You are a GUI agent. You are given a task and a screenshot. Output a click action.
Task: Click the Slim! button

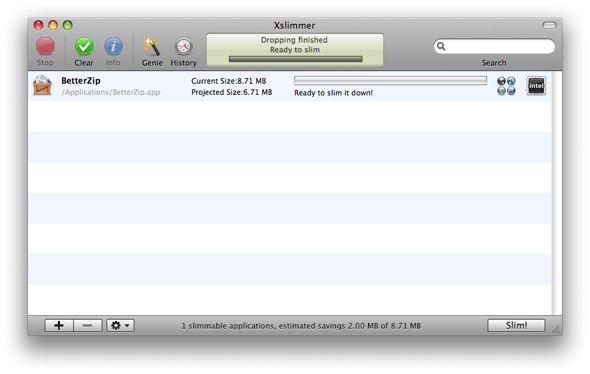tap(516, 325)
